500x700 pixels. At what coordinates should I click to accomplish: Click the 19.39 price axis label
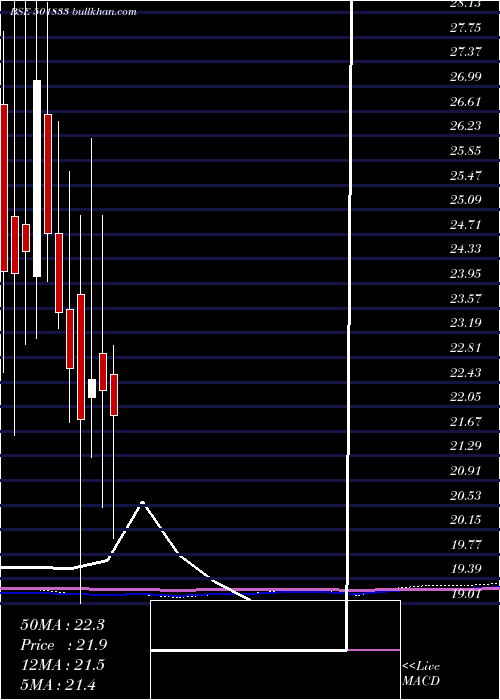(465, 569)
